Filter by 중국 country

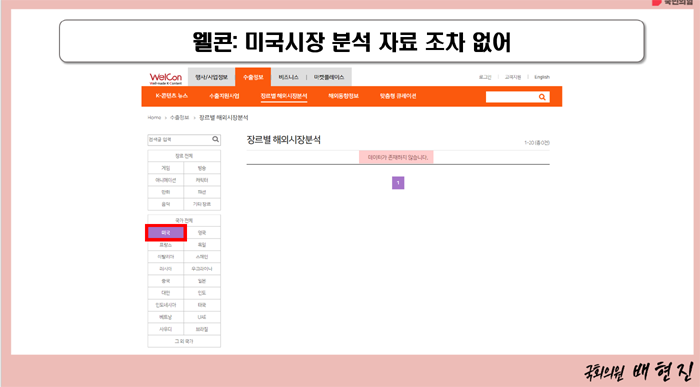166,281
